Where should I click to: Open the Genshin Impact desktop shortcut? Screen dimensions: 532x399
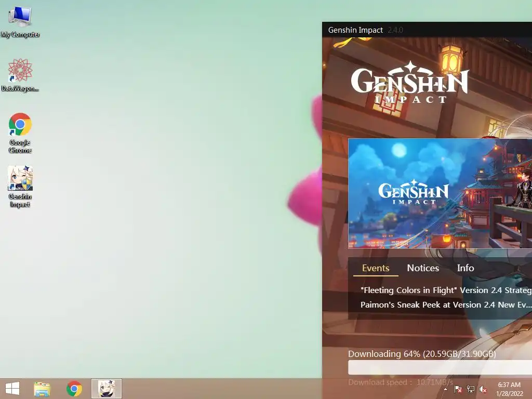(x=20, y=187)
